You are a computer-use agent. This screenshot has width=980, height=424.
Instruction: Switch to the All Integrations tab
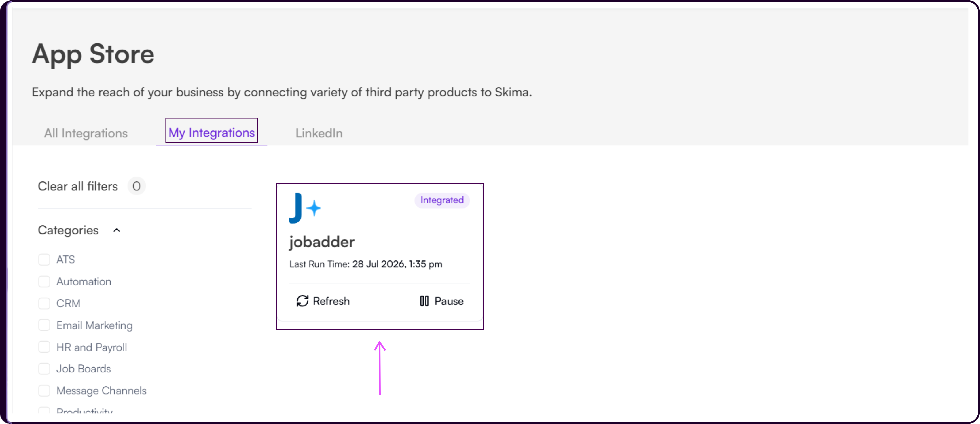coord(86,133)
